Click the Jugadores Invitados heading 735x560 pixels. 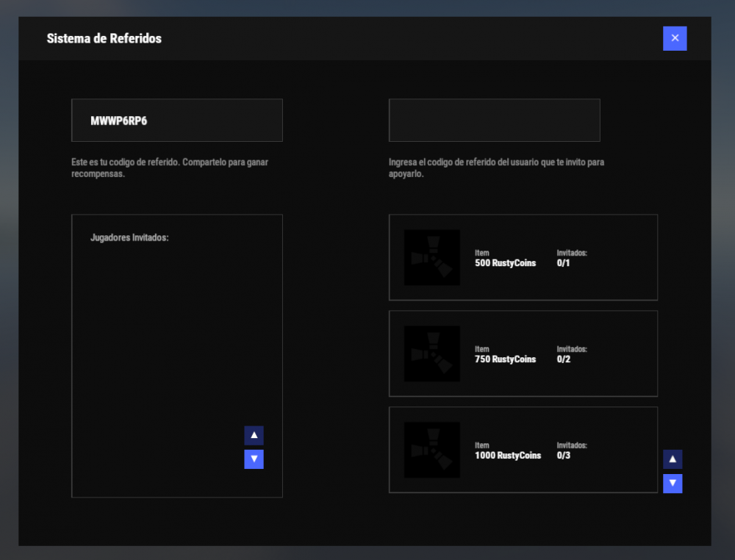[129, 238]
